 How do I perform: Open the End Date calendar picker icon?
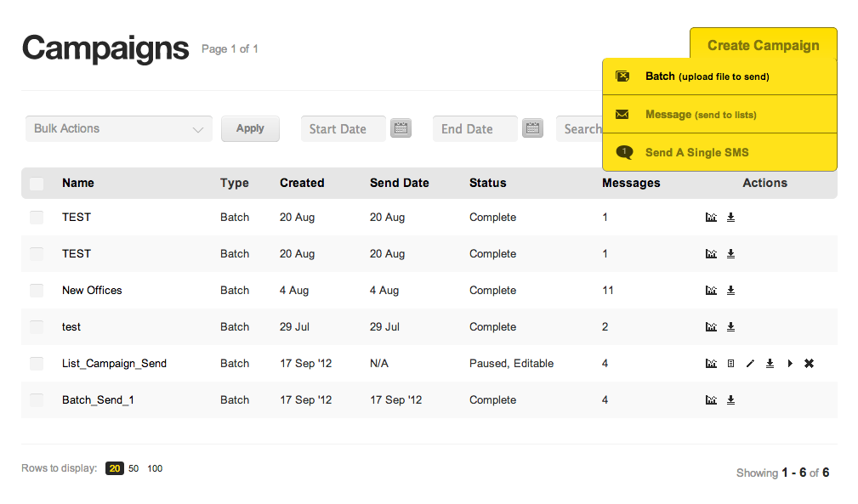pos(532,128)
